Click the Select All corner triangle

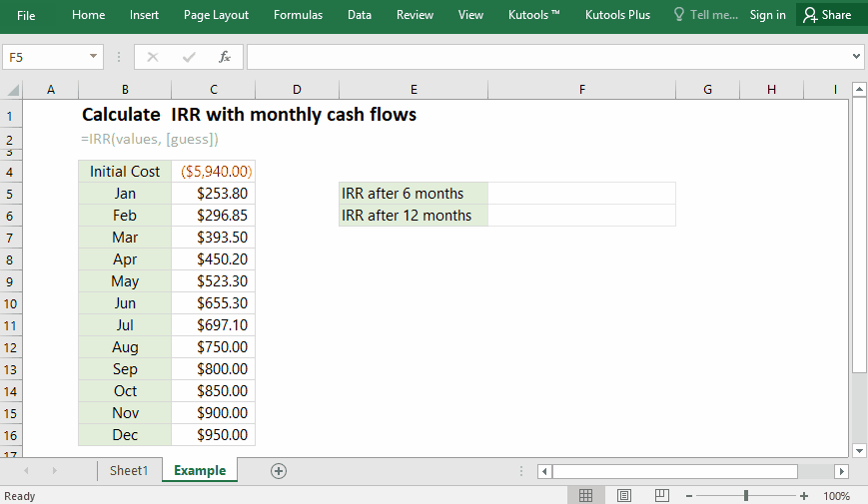(x=12, y=90)
